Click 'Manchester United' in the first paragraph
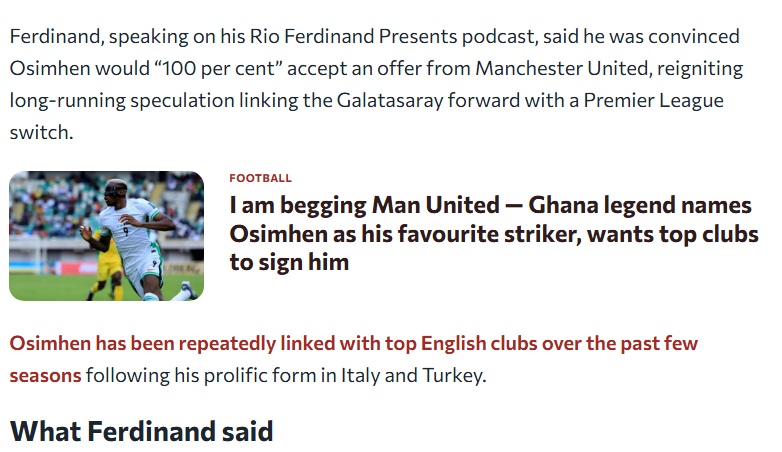The image size is (782, 452). click(x=555, y=69)
